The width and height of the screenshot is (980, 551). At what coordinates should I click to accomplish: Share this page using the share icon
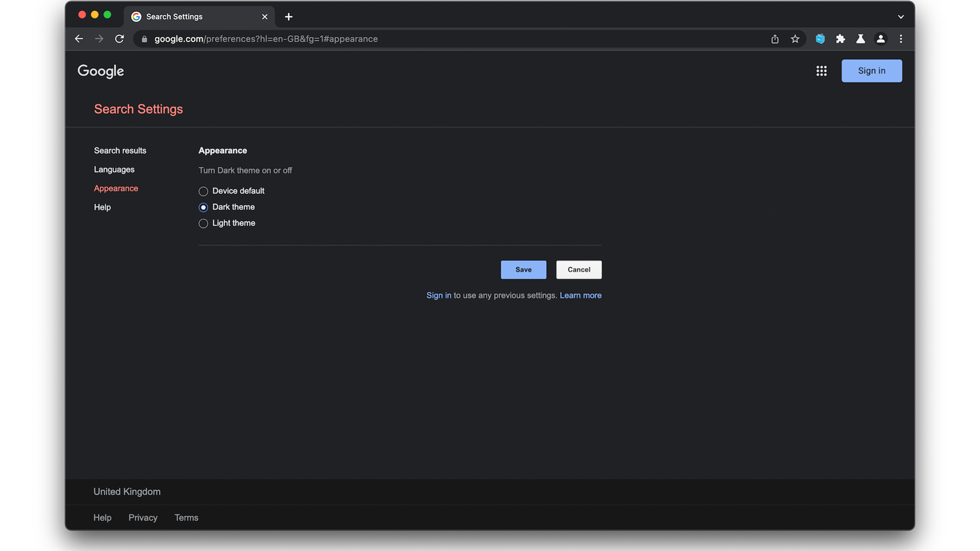pyautogui.click(x=775, y=39)
